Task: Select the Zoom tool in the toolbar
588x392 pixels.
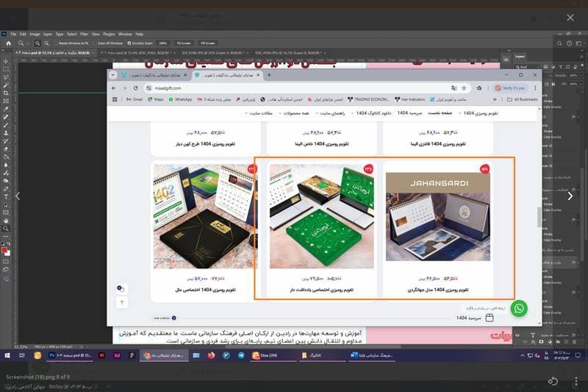Action: [x=6, y=229]
